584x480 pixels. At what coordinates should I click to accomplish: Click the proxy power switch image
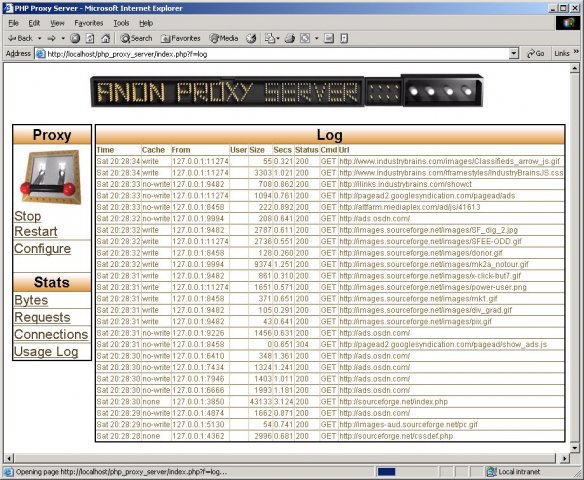[x=51, y=177]
